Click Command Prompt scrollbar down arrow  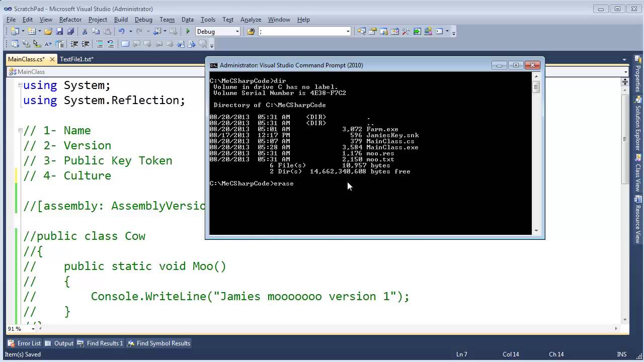pos(536,231)
